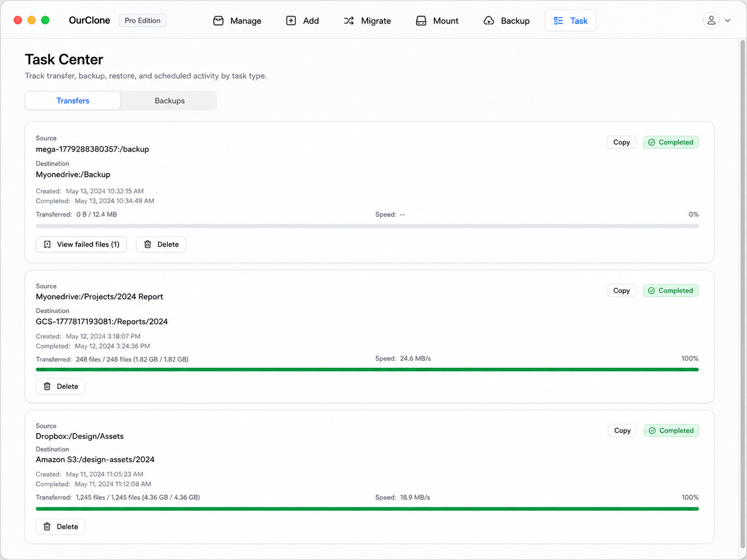The height and width of the screenshot is (560, 747).
Task: Click the Dropbox Assets task progress bar
Action: point(367,509)
